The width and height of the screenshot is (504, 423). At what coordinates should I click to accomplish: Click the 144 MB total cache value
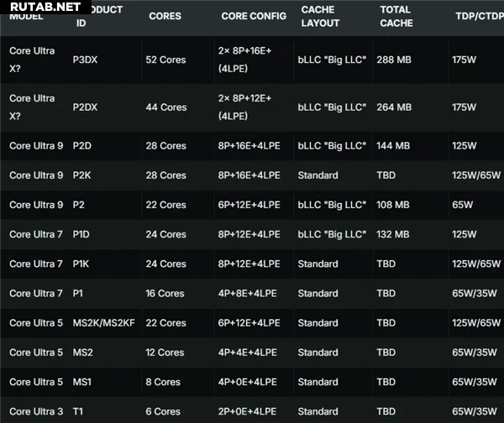coord(393,146)
